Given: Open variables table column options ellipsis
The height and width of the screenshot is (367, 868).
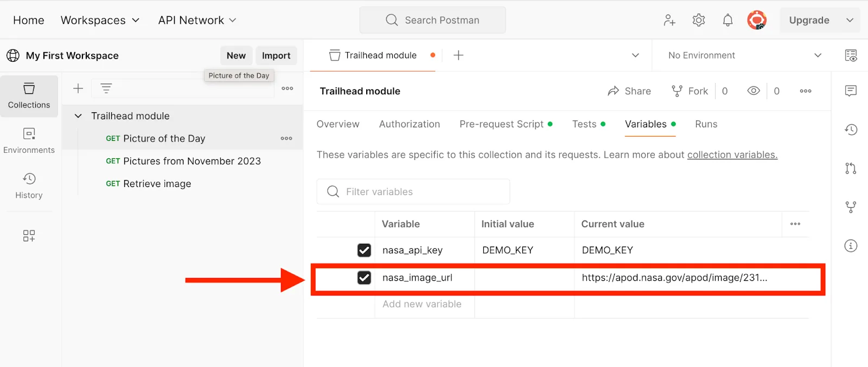Looking at the screenshot, I should (795, 224).
